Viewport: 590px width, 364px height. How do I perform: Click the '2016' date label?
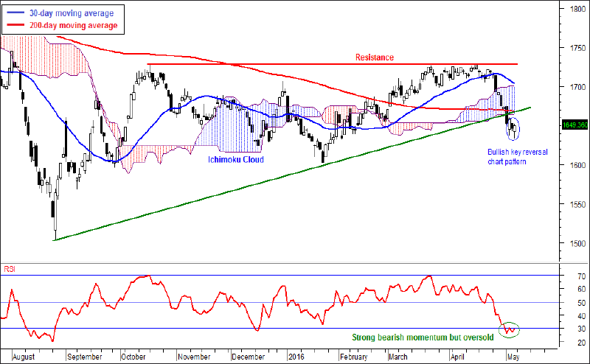296,357
